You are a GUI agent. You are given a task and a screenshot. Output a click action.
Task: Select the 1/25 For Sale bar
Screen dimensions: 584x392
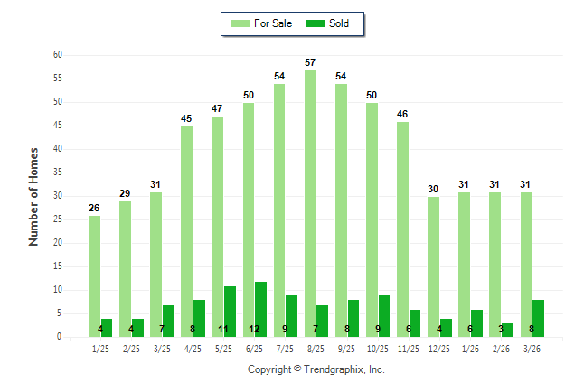click(x=94, y=275)
